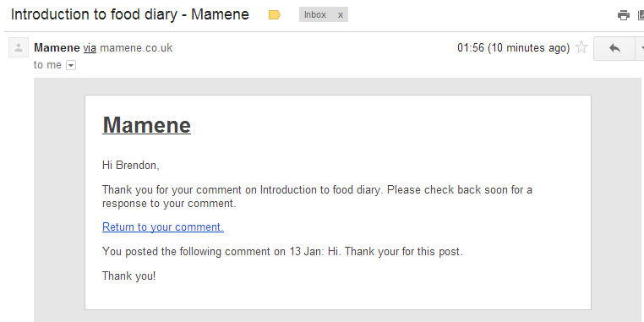Screen dimensions: 644x322
Task: Select the Inbox label tag
Action: pyautogui.click(x=315, y=14)
